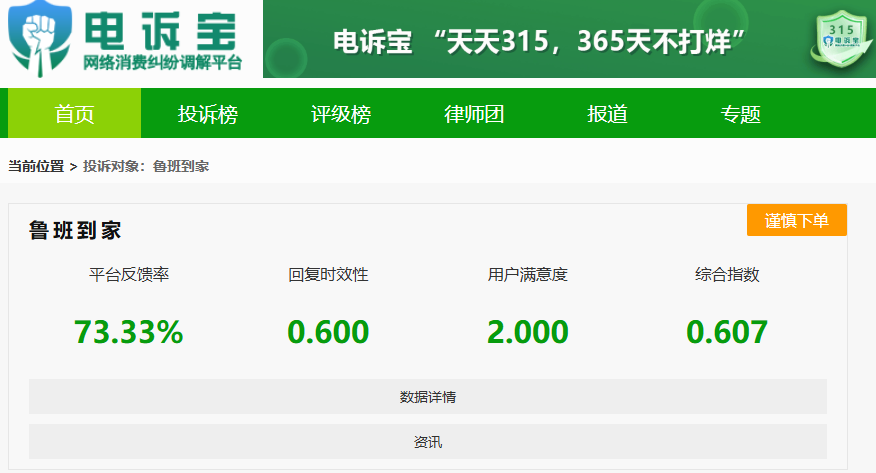The image size is (876, 473).
Task: Open the 律师团 menu item
Action: click(474, 113)
